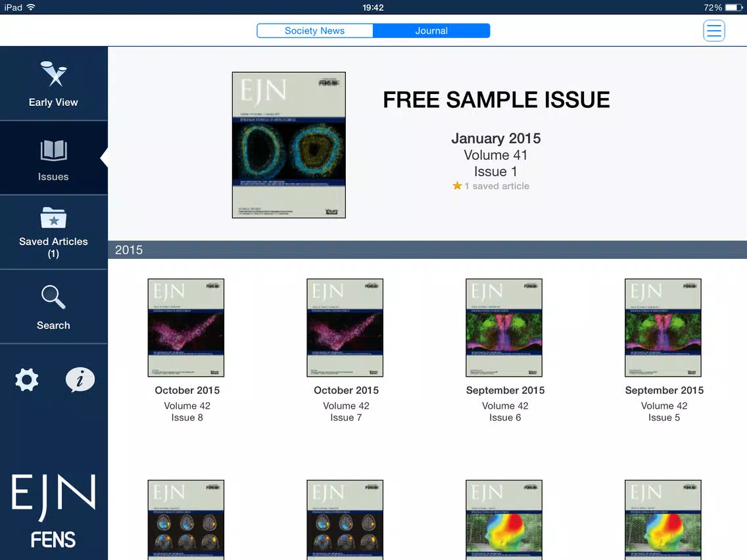Switch to the Society News tab

point(315,30)
